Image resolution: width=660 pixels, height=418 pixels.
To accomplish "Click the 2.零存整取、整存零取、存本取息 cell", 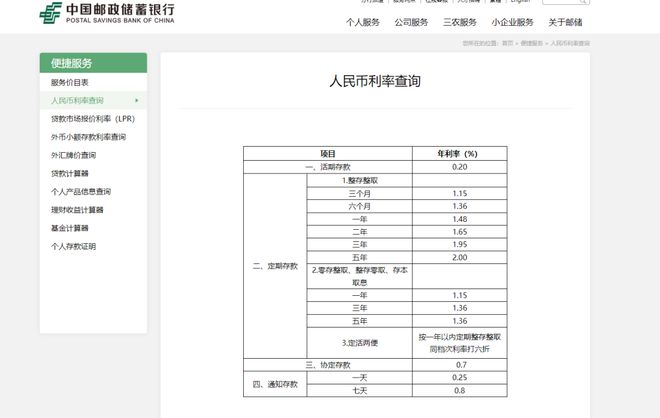I will pyautogui.click(x=360, y=276).
